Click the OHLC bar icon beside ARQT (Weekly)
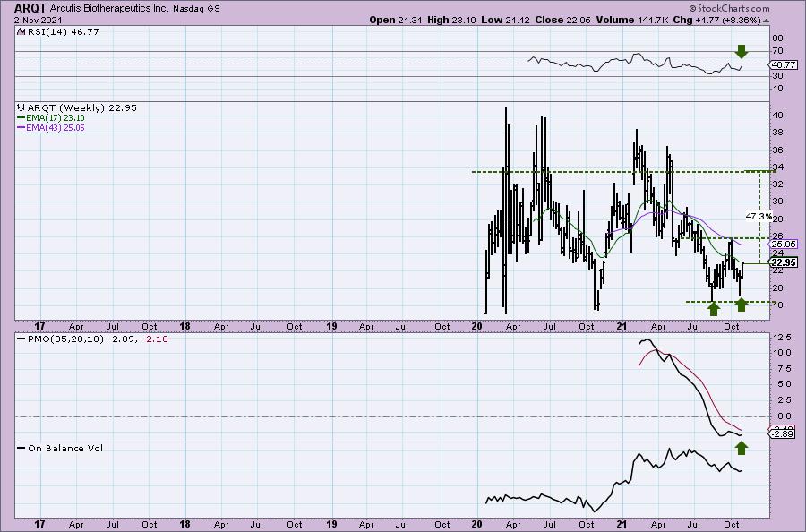The width and height of the screenshot is (806, 532). pyautogui.click(x=21, y=107)
